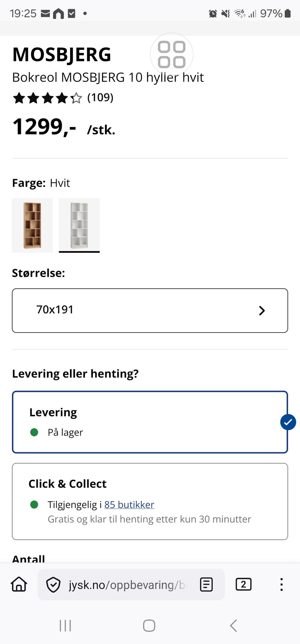Open the 85 butikker stores link
Viewport: 300px width, 644px height.
[129, 505]
